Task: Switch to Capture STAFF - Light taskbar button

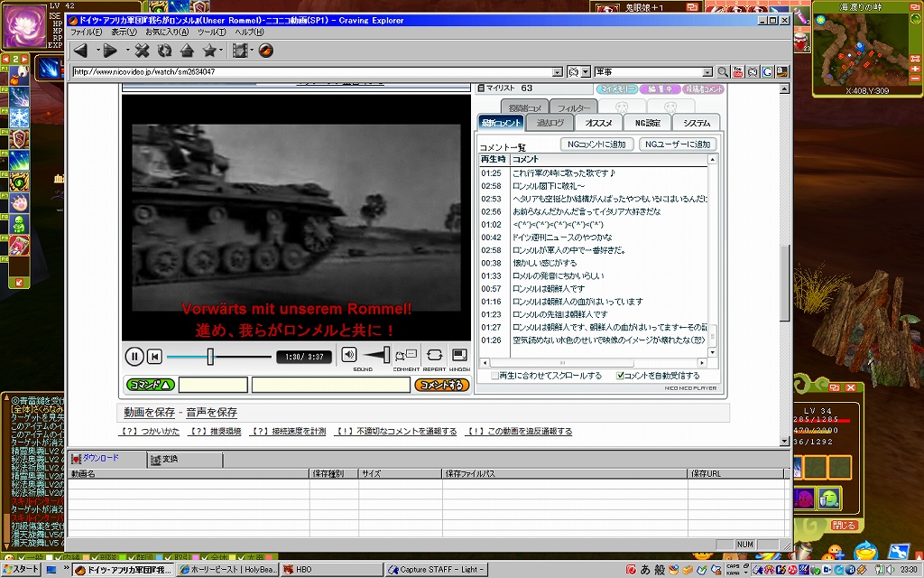Action: (436, 570)
